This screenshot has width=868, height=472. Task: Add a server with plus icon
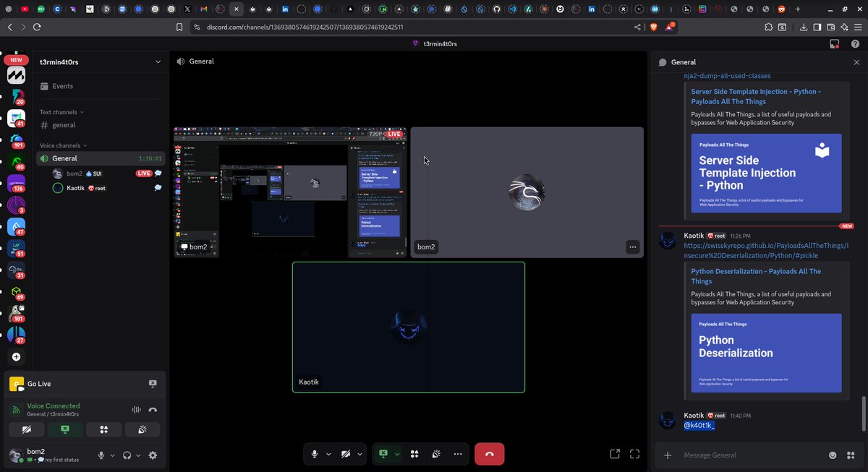[x=16, y=357]
